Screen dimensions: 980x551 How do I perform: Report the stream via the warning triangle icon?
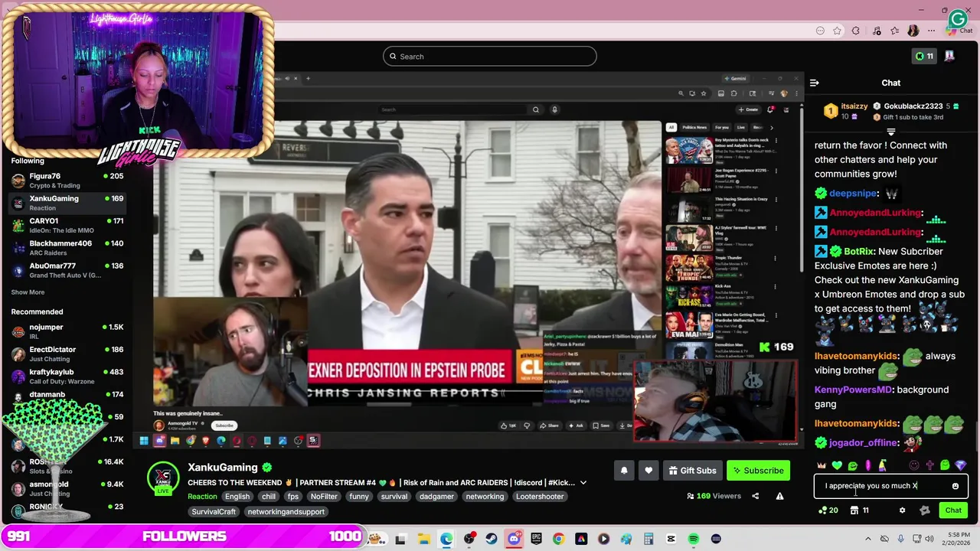(x=779, y=496)
